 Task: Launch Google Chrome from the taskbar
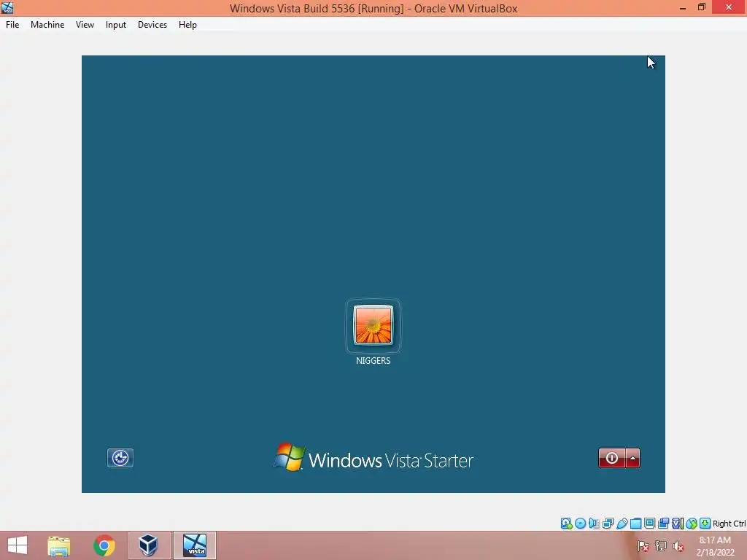coord(104,545)
